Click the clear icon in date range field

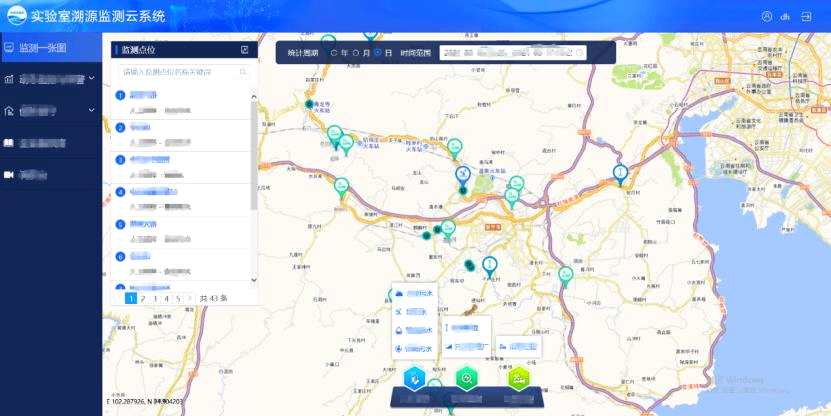click(x=579, y=53)
